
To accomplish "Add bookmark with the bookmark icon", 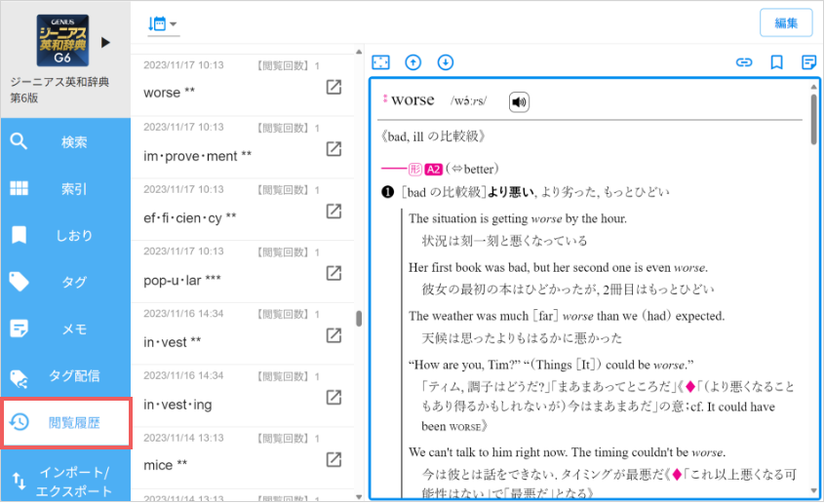I will [x=776, y=62].
